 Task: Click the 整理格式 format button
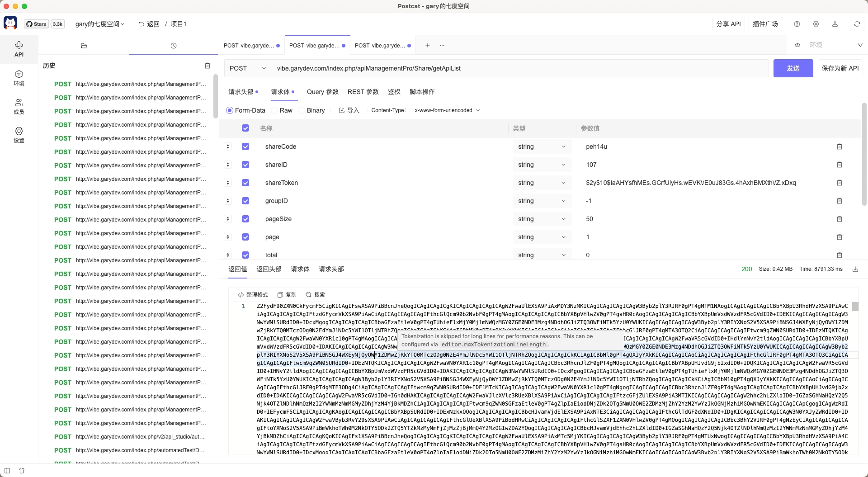pos(253,295)
